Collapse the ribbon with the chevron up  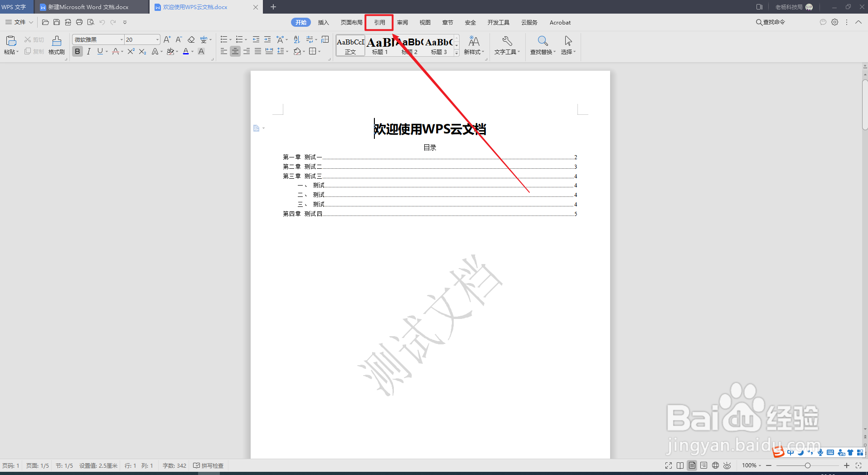click(x=858, y=22)
